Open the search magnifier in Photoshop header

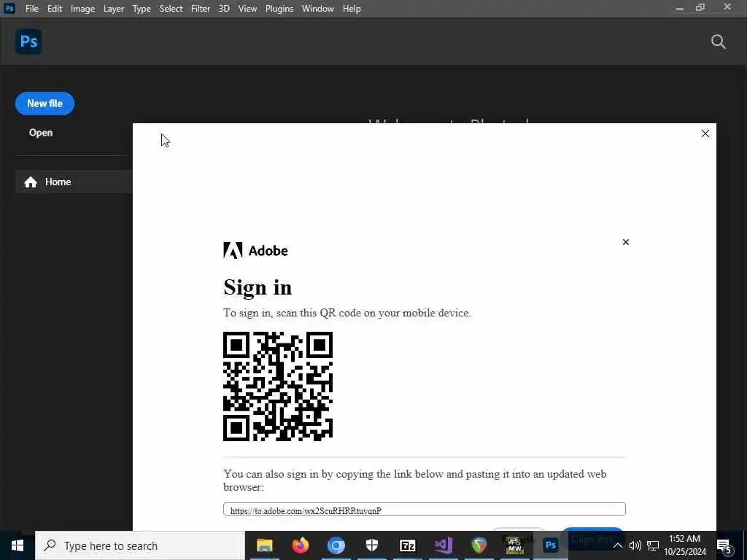pos(719,42)
